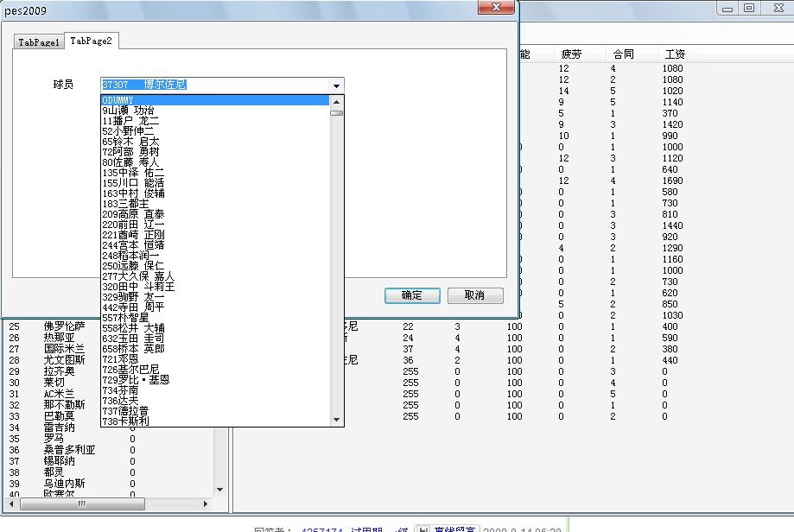Click the 确定 button
794x532 pixels.
tap(412, 295)
